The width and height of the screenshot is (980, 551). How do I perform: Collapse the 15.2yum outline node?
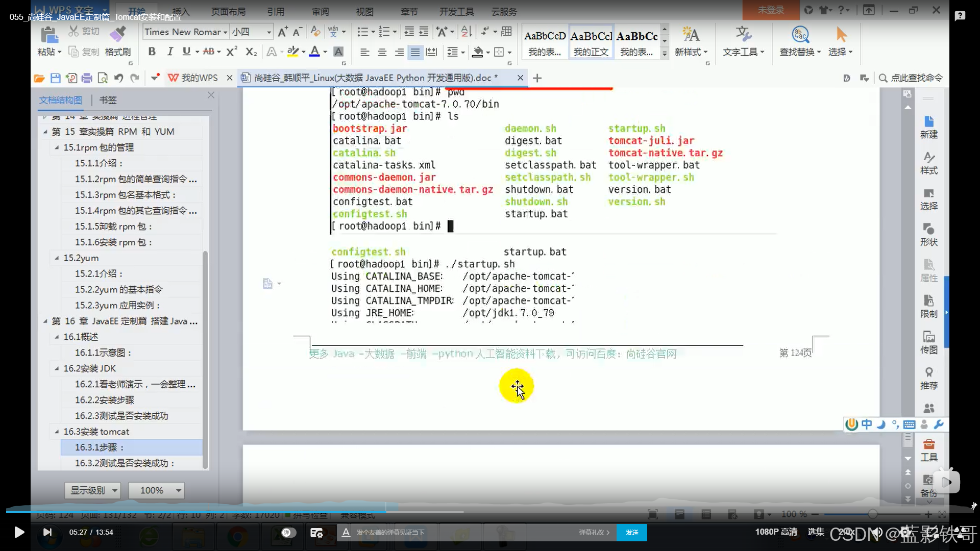point(57,258)
